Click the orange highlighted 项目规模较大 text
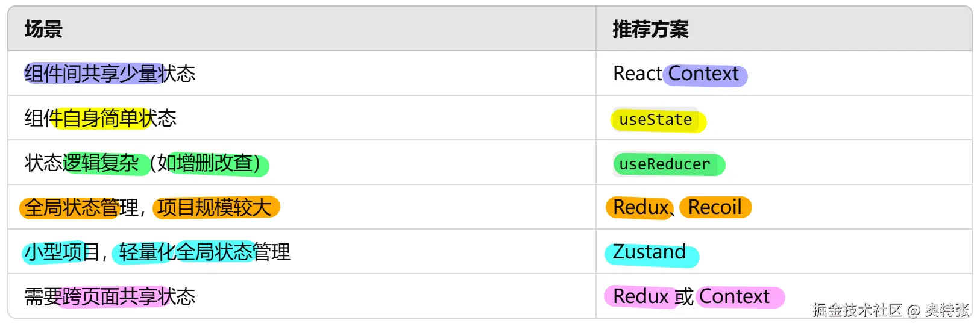 click(x=215, y=207)
